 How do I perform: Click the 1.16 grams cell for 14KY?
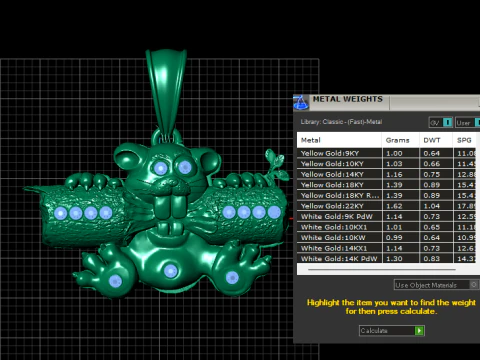click(x=400, y=174)
